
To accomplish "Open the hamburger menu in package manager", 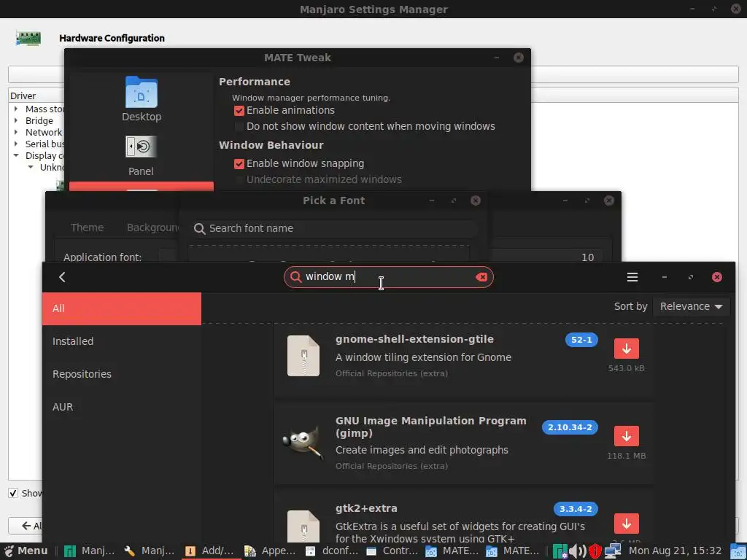I will pyautogui.click(x=632, y=277).
